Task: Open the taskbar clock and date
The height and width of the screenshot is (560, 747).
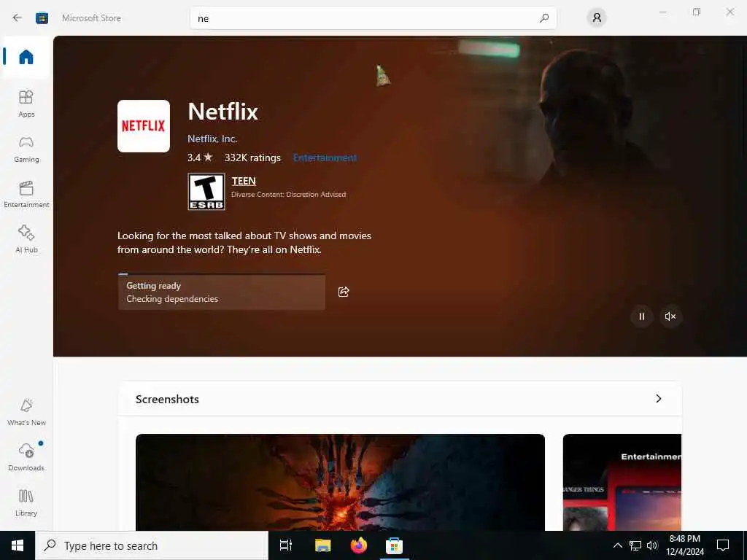Action: point(685,545)
